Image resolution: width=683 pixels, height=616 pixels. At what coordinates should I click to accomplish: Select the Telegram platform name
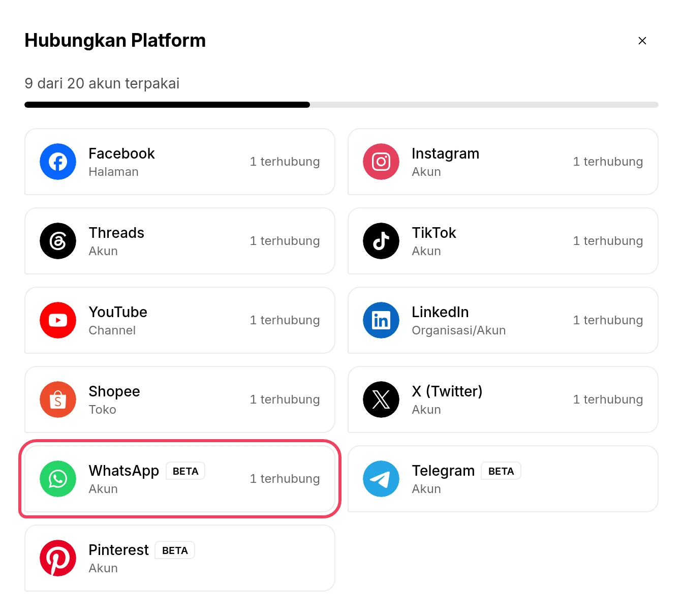pyautogui.click(x=443, y=471)
